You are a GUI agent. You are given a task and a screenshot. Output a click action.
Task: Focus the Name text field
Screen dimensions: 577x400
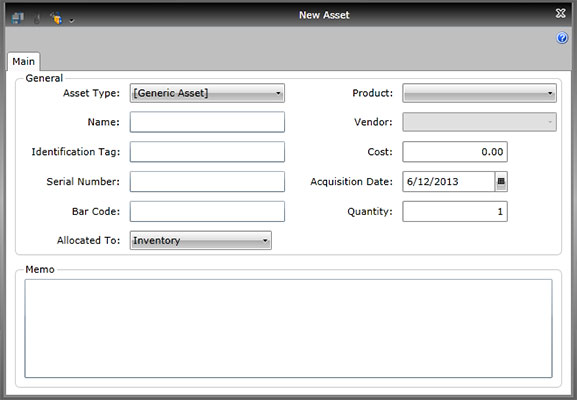pos(207,122)
